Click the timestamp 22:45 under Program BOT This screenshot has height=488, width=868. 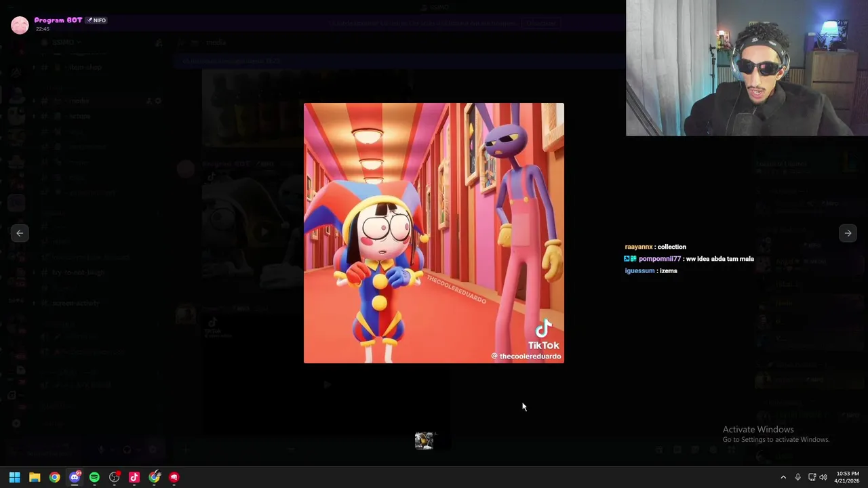tap(42, 29)
